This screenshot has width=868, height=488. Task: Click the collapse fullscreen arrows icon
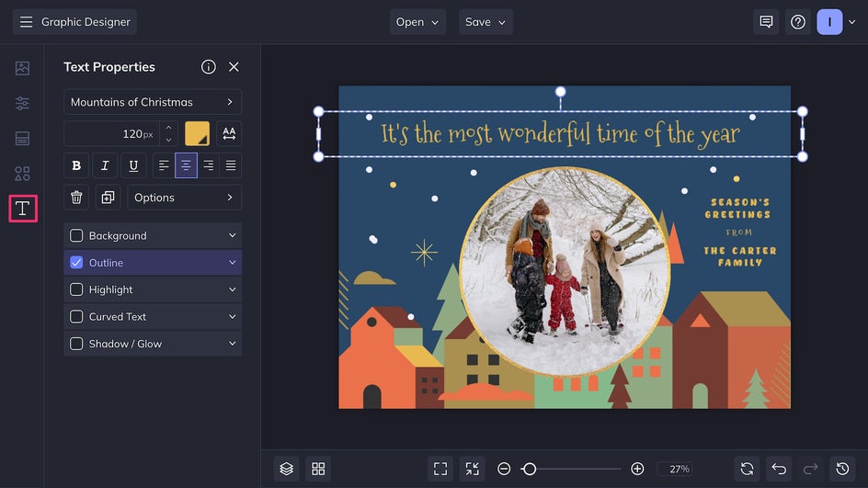(x=473, y=470)
